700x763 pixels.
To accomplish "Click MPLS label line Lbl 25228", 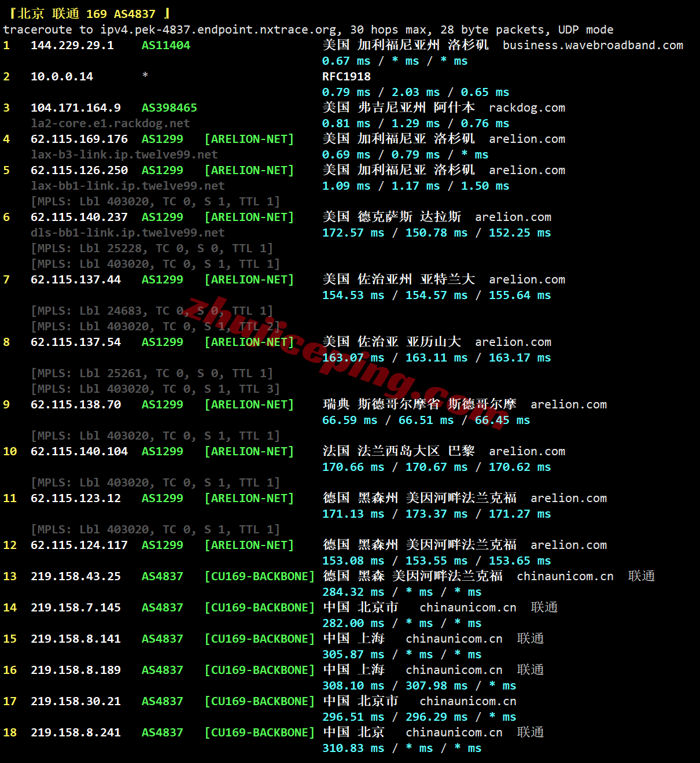I will point(152,248).
